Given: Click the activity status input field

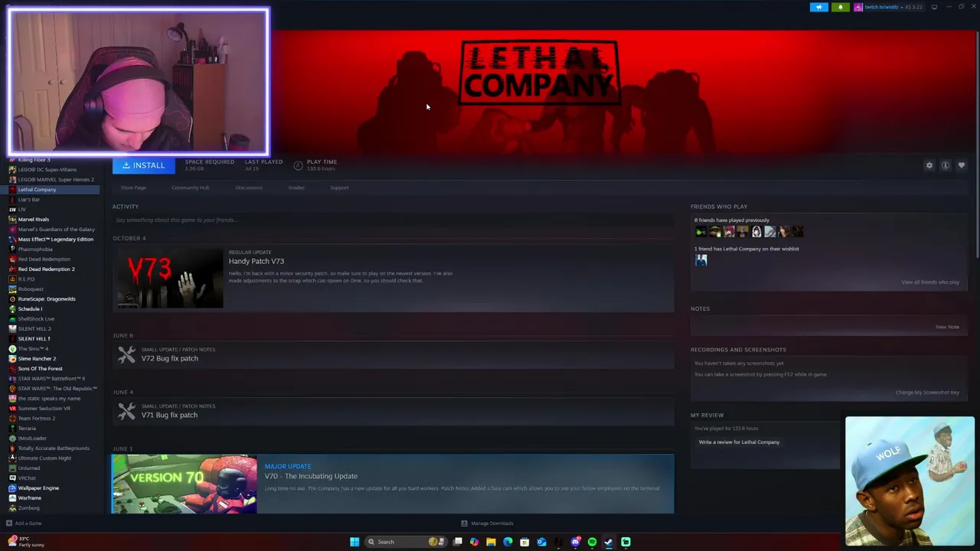Looking at the screenshot, I should pos(393,220).
